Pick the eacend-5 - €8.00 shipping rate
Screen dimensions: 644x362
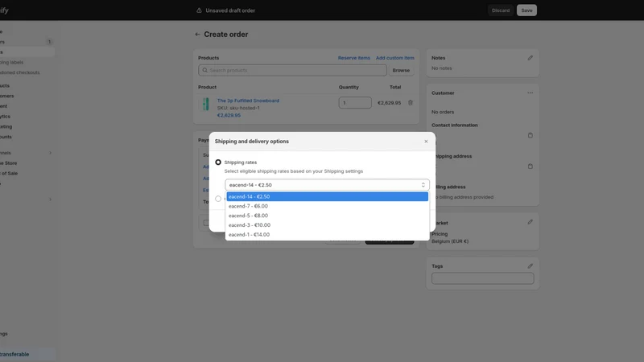327,216
